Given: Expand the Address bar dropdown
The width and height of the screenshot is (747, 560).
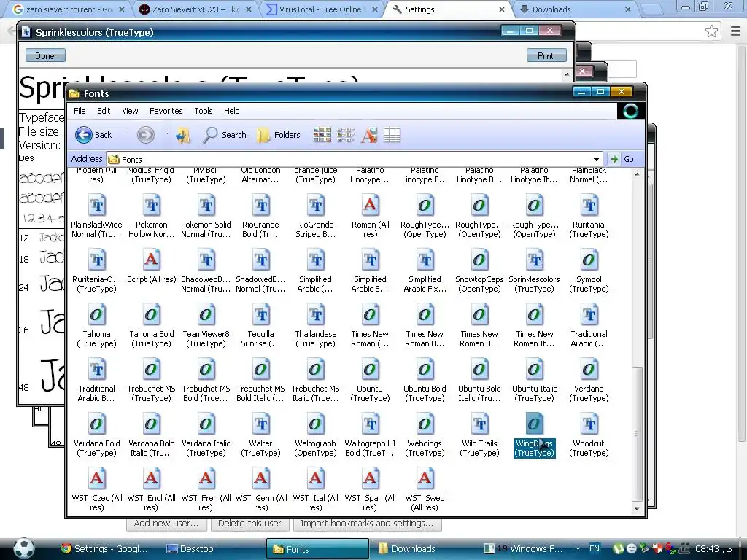Looking at the screenshot, I should (596, 159).
